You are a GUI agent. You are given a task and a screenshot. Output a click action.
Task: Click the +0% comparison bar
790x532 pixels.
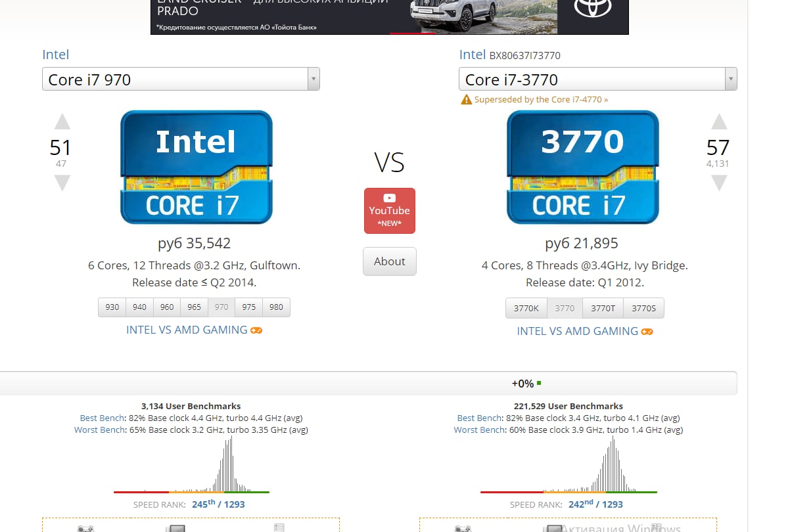click(x=368, y=383)
